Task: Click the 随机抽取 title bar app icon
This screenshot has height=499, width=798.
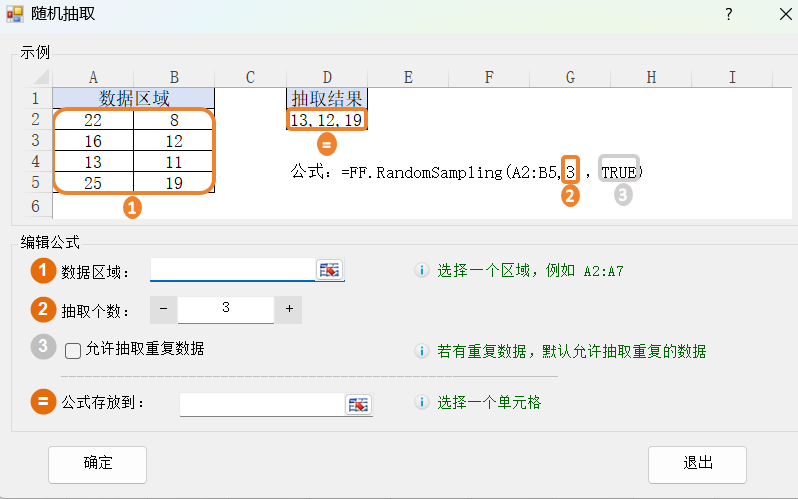Action: point(14,14)
